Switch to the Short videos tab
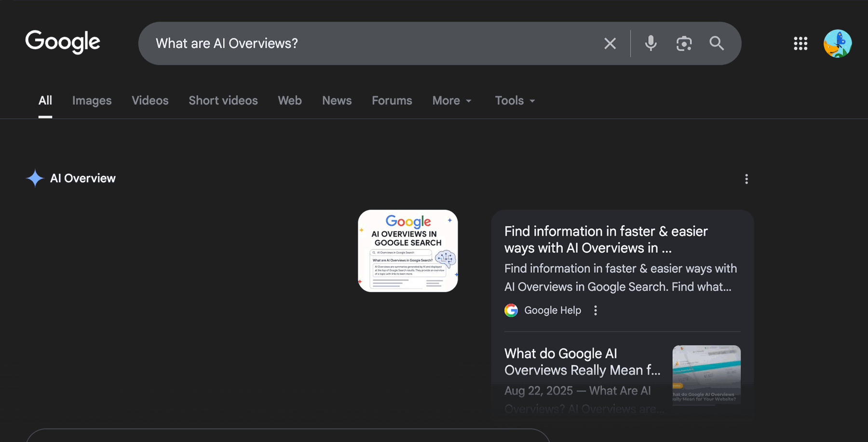 223,100
